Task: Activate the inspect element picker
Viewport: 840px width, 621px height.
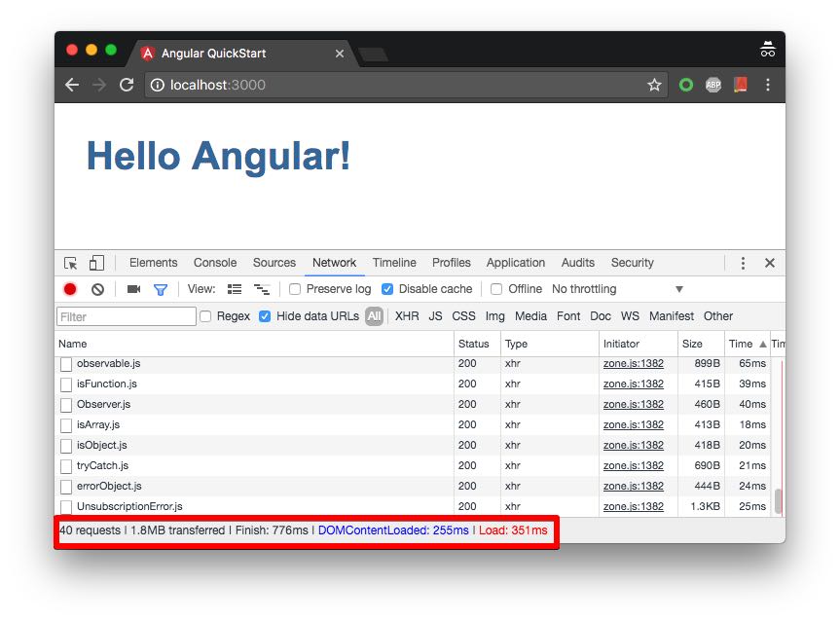Action: 71,263
